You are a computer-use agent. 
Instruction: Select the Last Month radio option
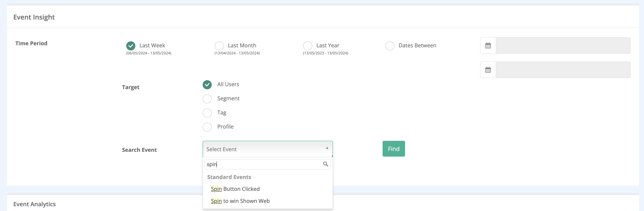(x=219, y=46)
